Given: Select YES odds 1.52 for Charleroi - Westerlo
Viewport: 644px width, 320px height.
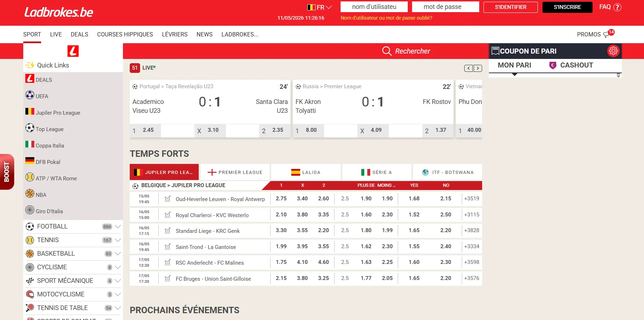Looking at the screenshot, I should (414, 215).
